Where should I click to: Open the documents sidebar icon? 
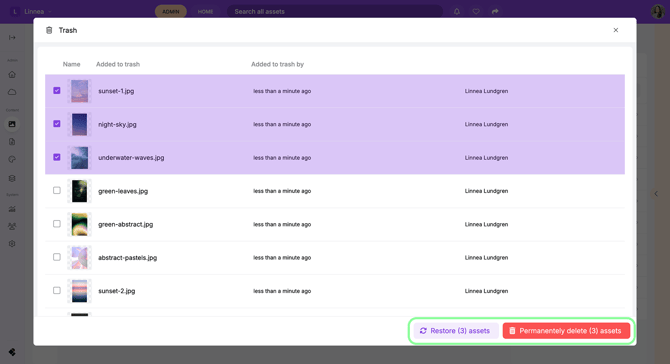coord(12,142)
